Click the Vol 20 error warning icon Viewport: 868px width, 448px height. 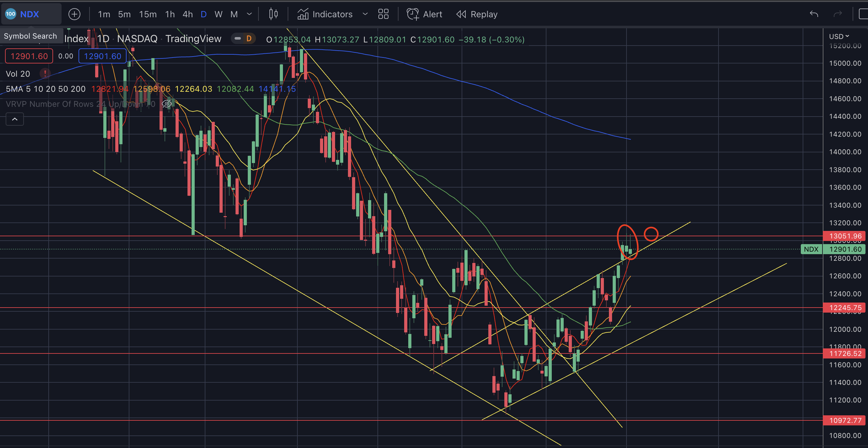coord(45,74)
